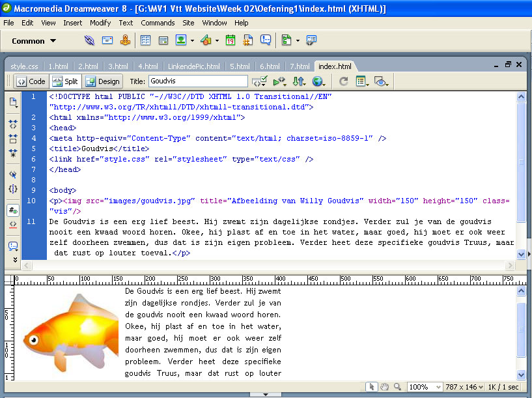
Task: Click the Insert Comment icon
Action: 266,40
